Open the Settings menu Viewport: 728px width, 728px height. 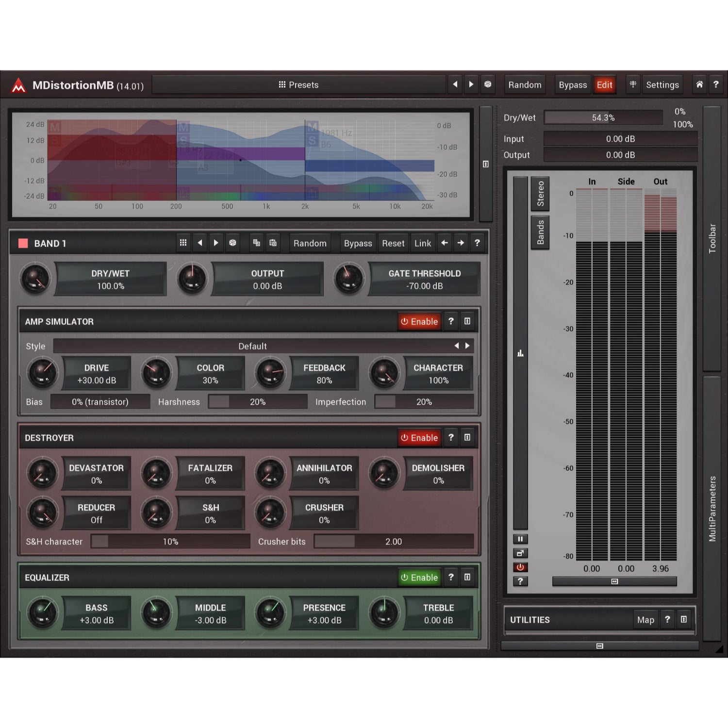[x=662, y=85]
